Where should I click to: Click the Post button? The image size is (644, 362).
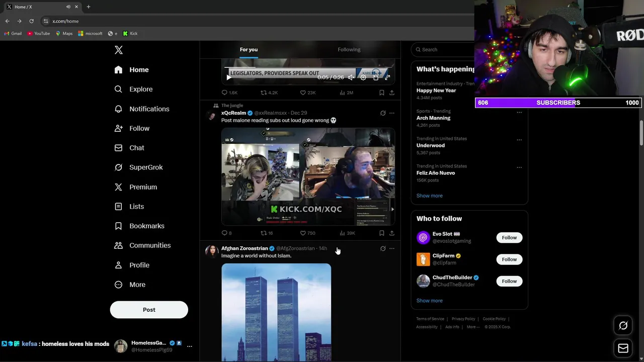tap(149, 310)
